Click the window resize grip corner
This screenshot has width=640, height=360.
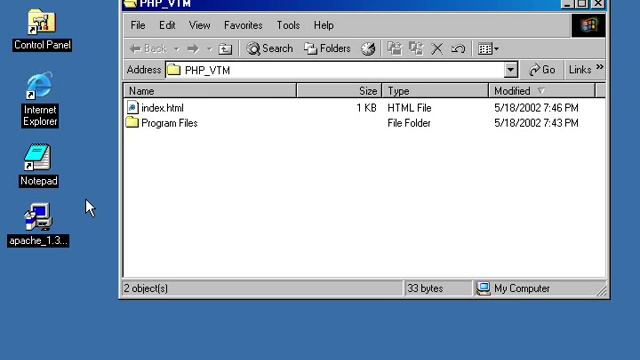tap(601, 291)
